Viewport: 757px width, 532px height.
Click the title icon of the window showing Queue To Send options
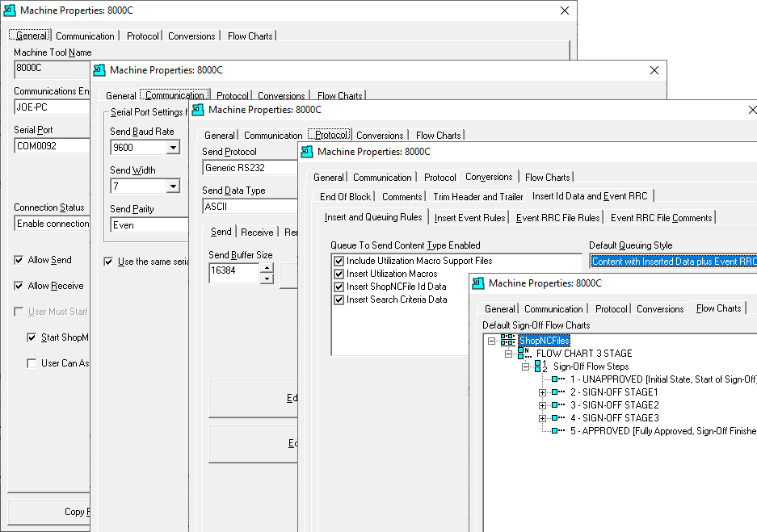click(x=307, y=152)
